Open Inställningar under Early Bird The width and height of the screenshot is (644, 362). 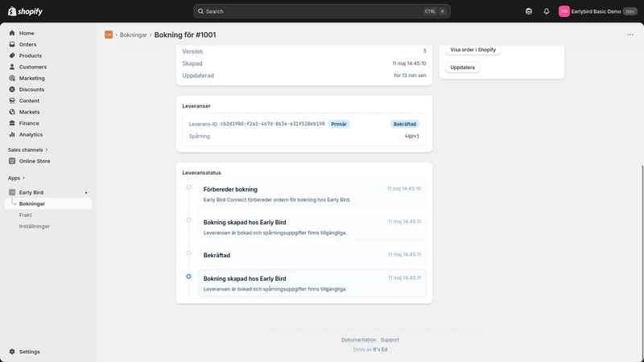pyautogui.click(x=34, y=226)
